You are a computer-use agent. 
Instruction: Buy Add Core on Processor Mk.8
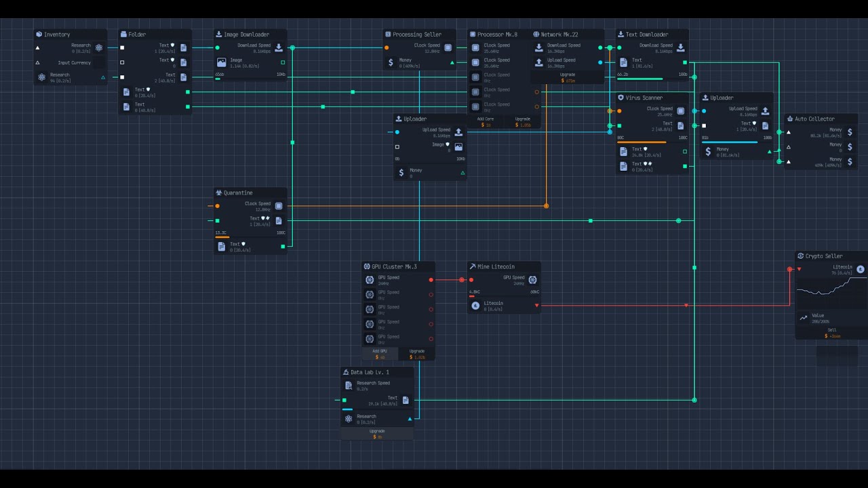pos(486,122)
